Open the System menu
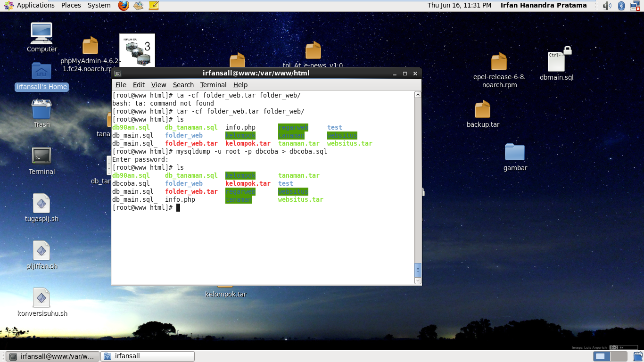The width and height of the screenshot is (644, 362). [x=99, y=5]
